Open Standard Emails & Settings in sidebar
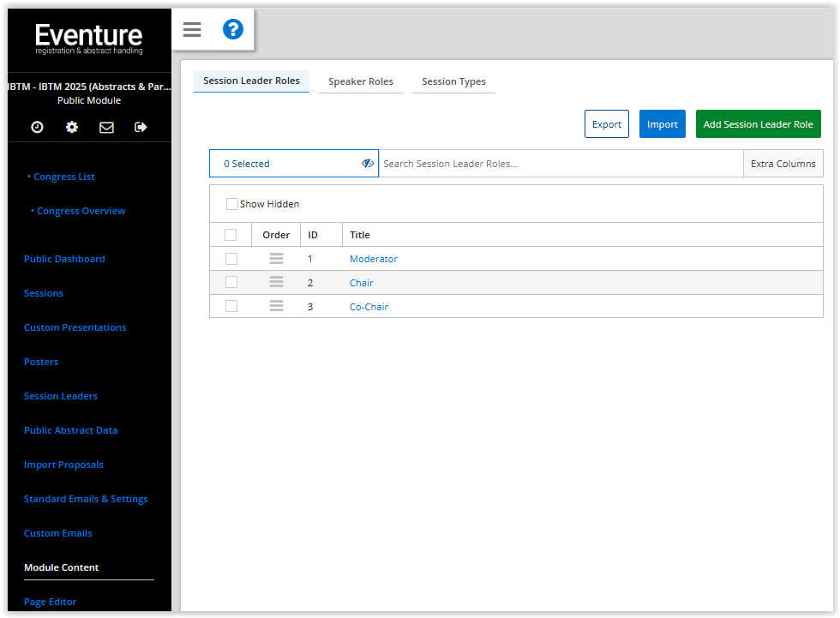This screenshot has height=618, width=840. pos(86,499)
